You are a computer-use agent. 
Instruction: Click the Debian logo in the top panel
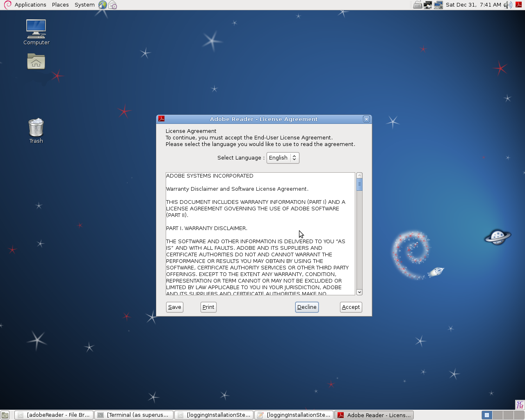coord(7,5)
